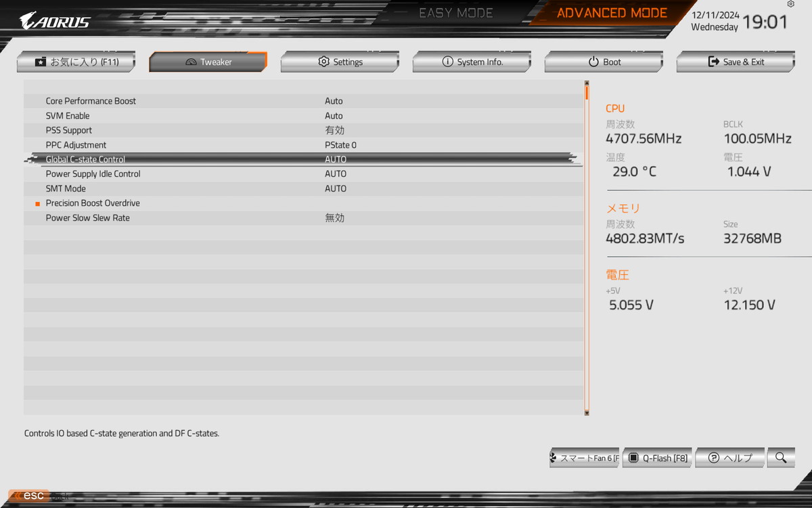Click the C-state help description text

pos(122,433)
